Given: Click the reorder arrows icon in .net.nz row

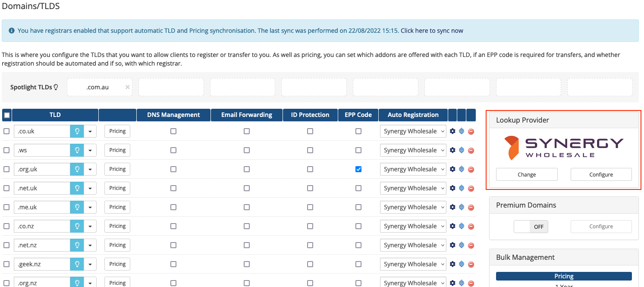Looking at the screenshot, I should (462, 245).
